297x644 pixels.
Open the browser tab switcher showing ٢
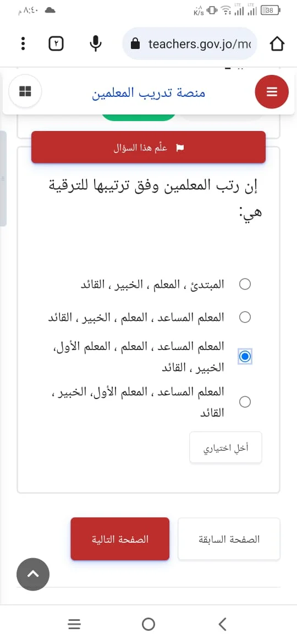pyautogui.click(x=56, y=43)
